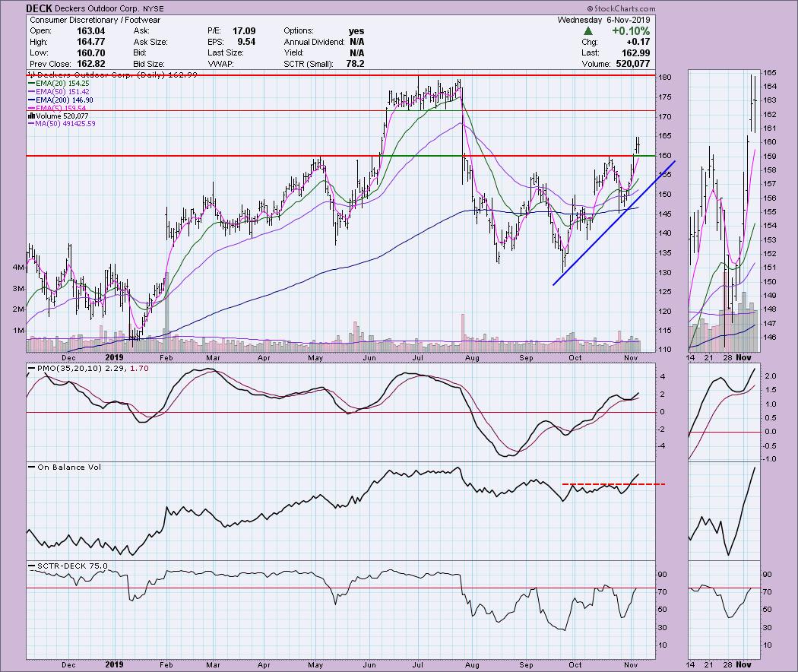Click the 4M volume axis label

tap(18, 268)
